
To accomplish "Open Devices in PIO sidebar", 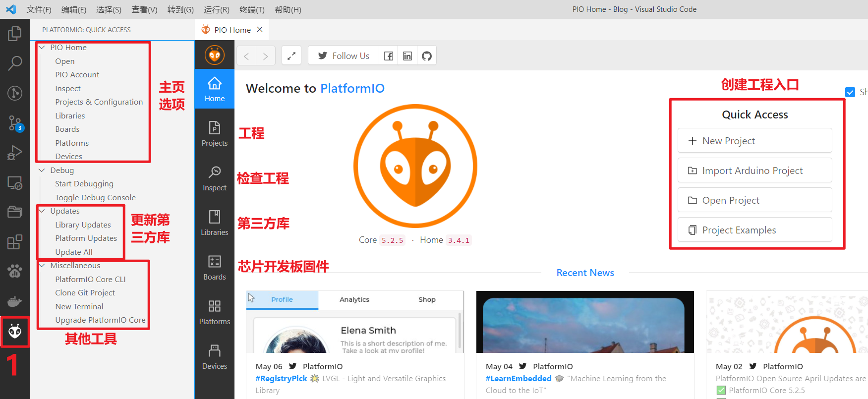I will coord(215,357).
